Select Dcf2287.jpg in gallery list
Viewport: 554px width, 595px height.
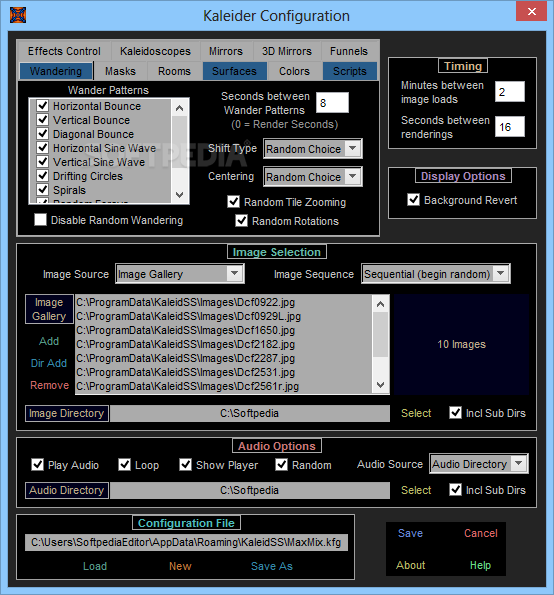click(x=224, y=358)
